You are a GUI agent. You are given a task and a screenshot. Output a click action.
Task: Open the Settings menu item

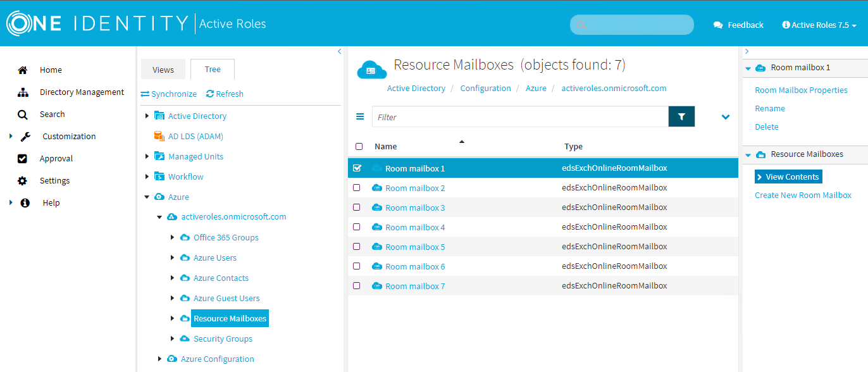point(54,180)
